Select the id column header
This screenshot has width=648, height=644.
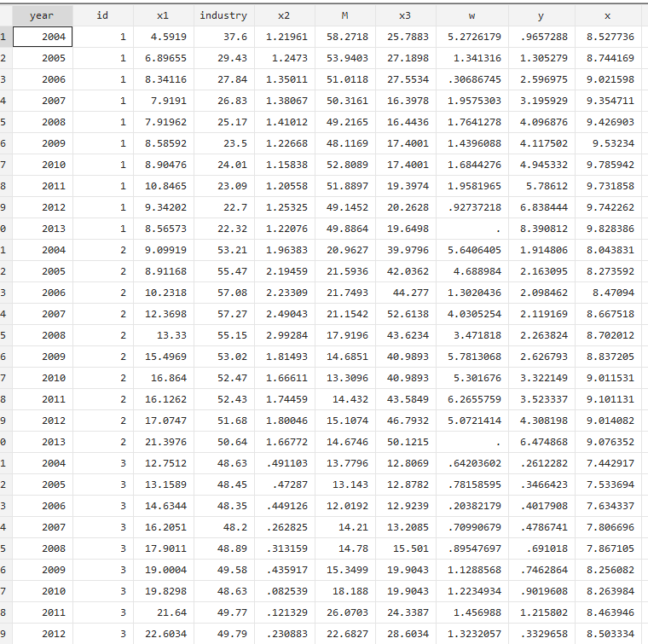pyautogui.click(x=102, y=15)
